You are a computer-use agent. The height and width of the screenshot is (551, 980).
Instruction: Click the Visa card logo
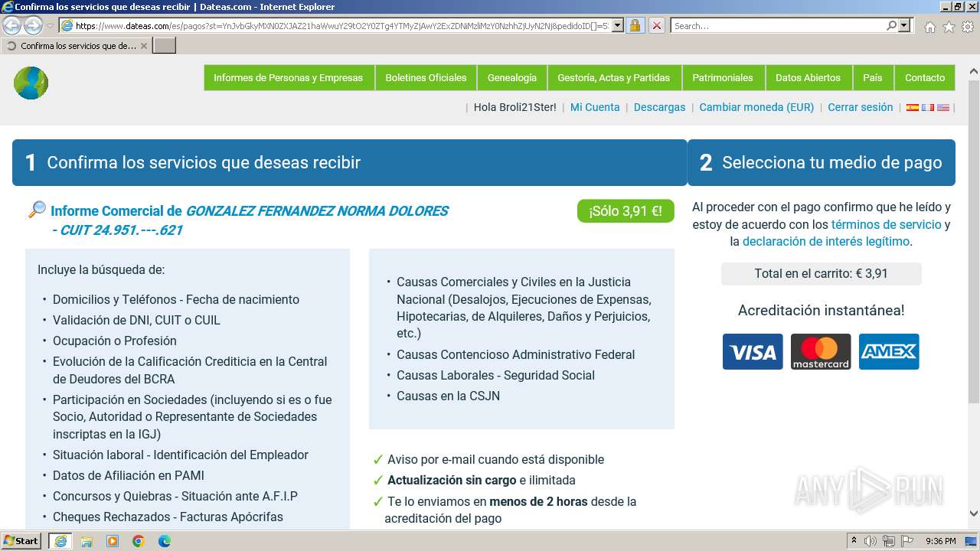pos(753,352)
